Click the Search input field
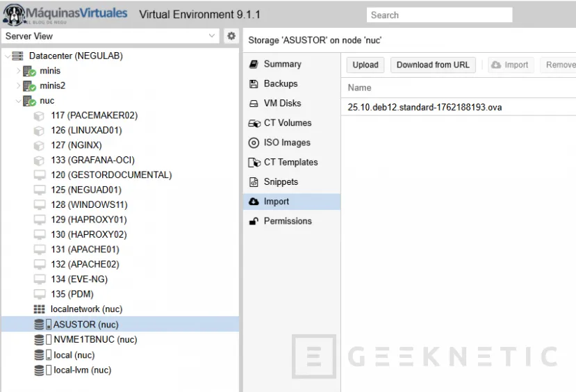The height and width of the screenshot is (392, 576). (439, 15)
